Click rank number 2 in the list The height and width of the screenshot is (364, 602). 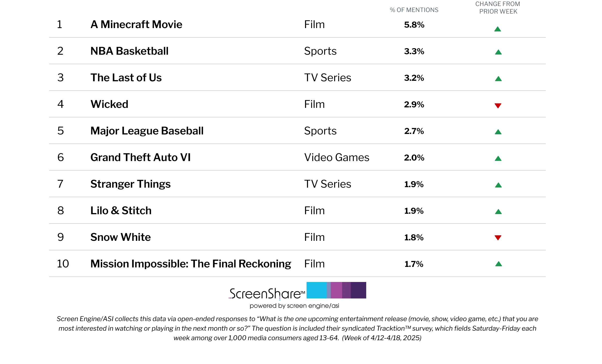60,51
